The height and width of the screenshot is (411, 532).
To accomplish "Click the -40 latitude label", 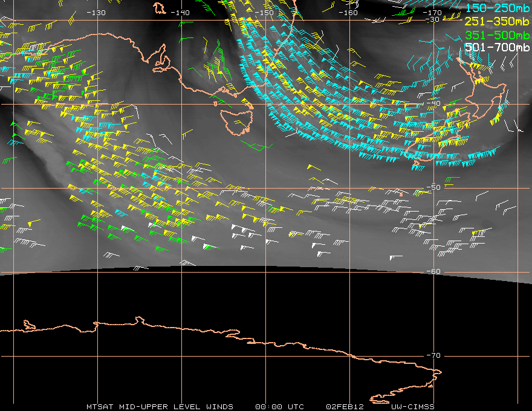I will [432, 104].
